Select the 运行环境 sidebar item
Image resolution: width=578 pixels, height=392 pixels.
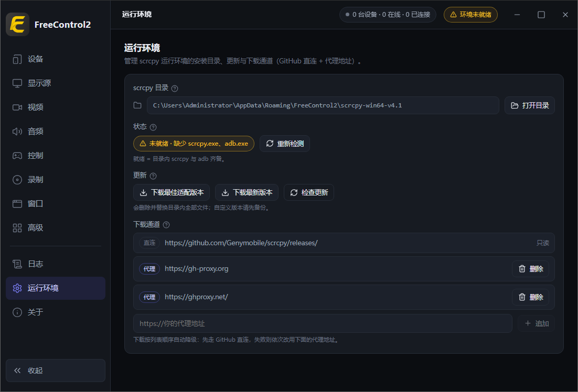coord(55,288)
